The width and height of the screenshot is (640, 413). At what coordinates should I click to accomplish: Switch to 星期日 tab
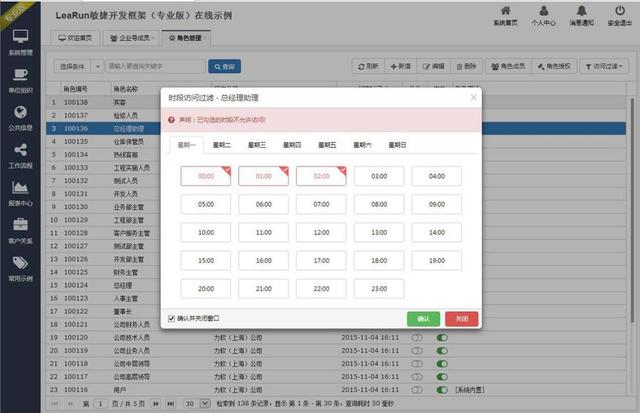pyautogui.click(x=397, y=145)
